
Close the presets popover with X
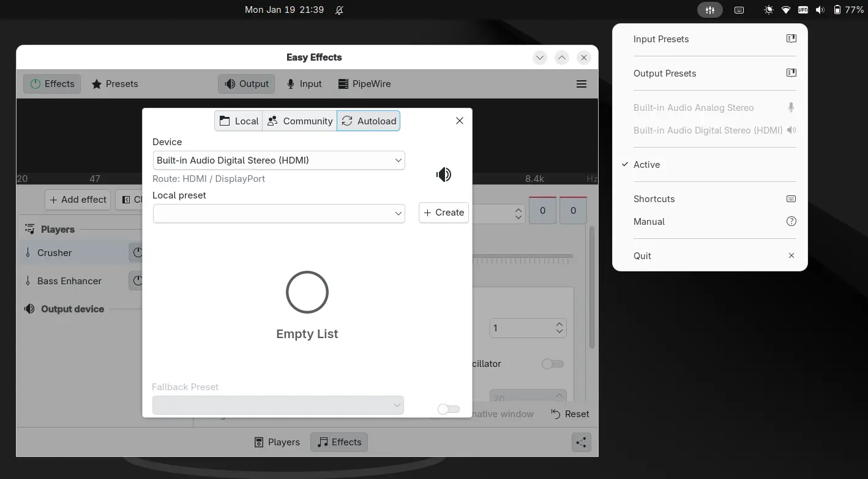(x=460, y=121)
